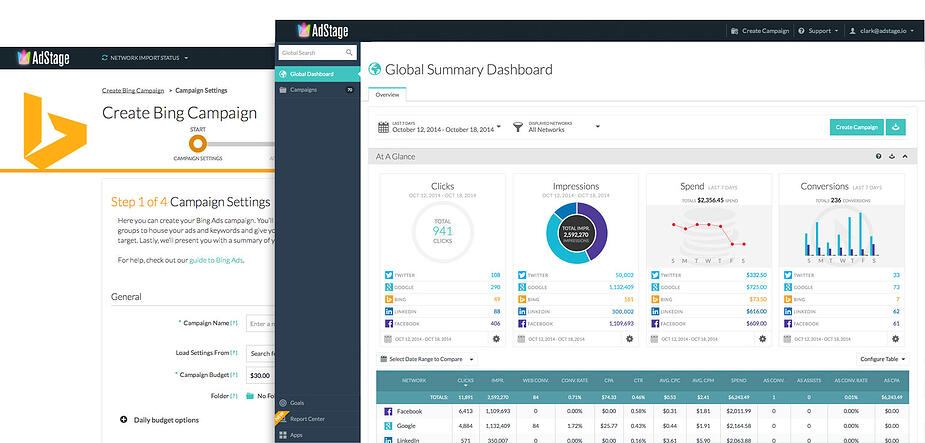Click the Campaign Budget $30.00 field
The width and height of the screenshot is (925, 443).
261,375
